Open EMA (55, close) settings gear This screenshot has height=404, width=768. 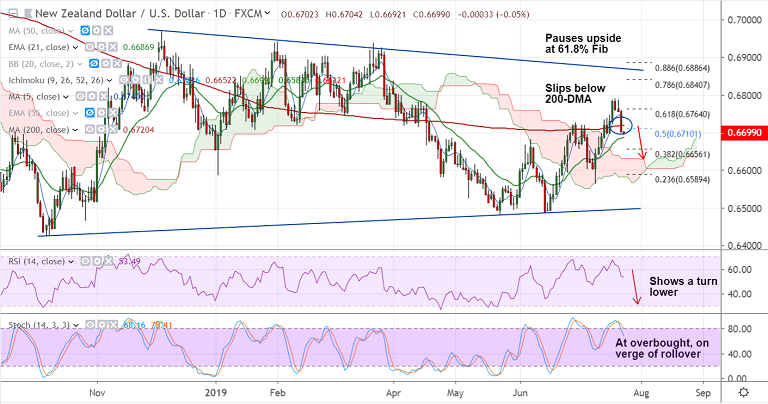(x=101, y=113)
